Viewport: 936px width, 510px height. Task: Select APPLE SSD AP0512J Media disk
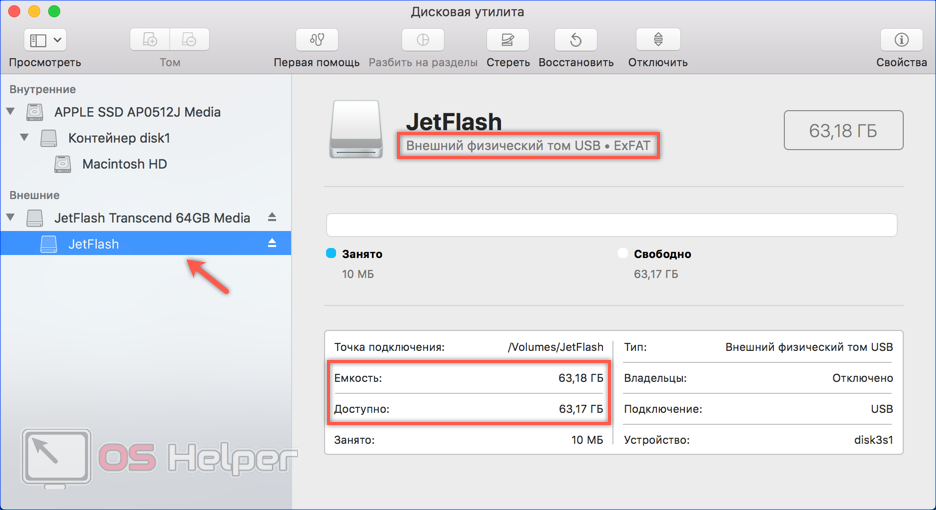click(137, 112)
